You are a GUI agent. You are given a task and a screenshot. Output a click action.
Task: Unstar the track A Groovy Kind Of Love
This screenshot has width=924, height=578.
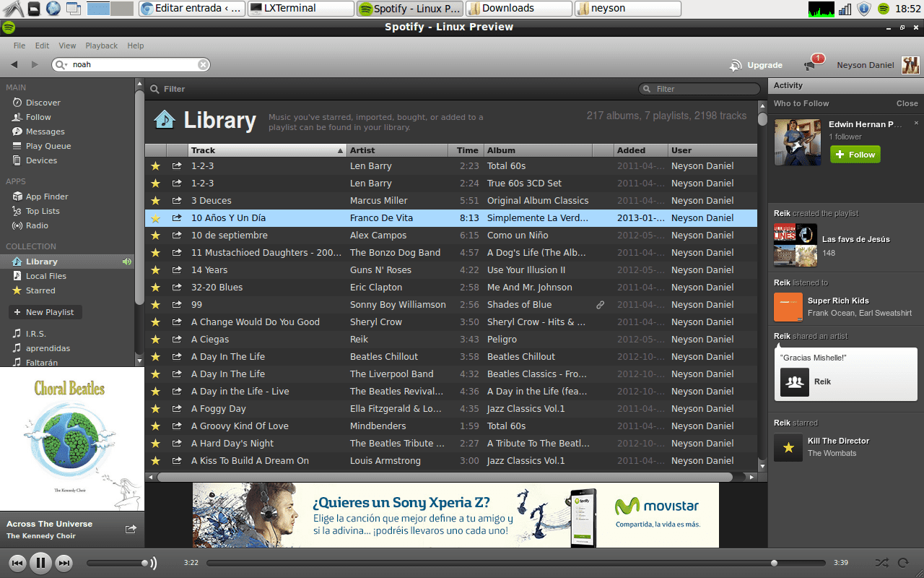pos(155,426)
